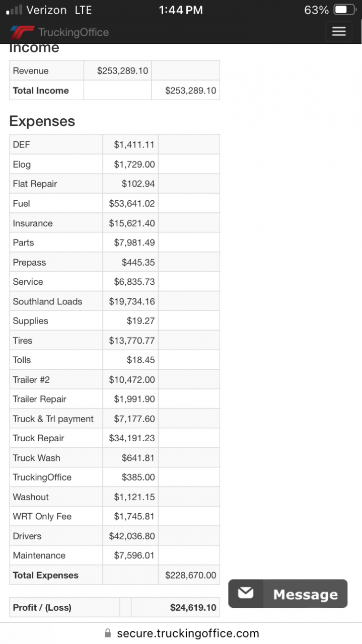Tap the cellular signal bars icon
This screenshot has height=644, width=362.
14,10
